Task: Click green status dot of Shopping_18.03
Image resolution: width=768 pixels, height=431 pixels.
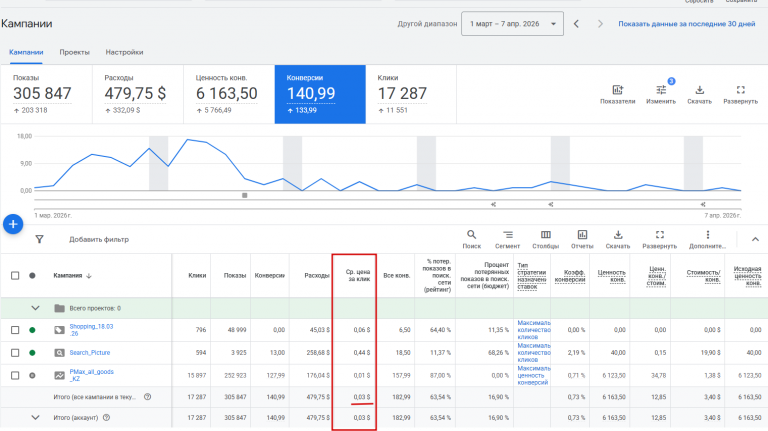Action: (32, 330)
